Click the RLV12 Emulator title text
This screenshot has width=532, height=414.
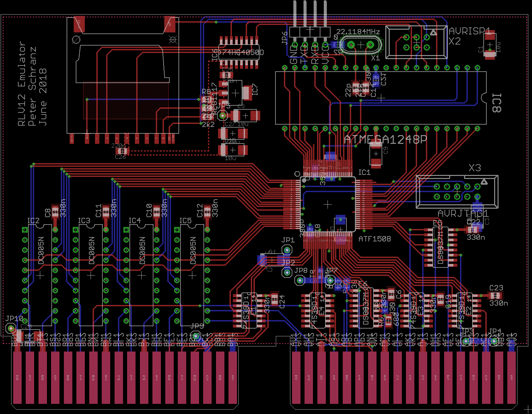pyautogui.click(x=21, y=84)
